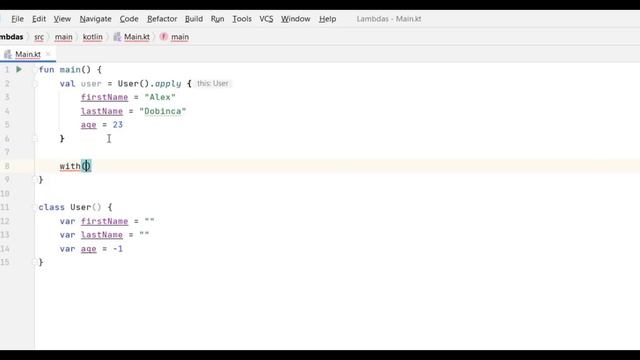Click the Kotlin file icon in breadcrumb
640x360 pixels.
117,37
